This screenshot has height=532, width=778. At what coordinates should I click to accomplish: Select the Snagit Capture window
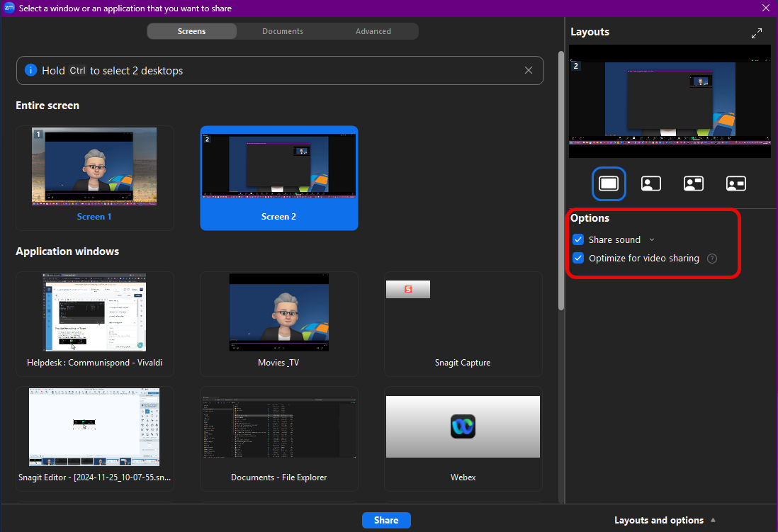click(x=463, y=324)
